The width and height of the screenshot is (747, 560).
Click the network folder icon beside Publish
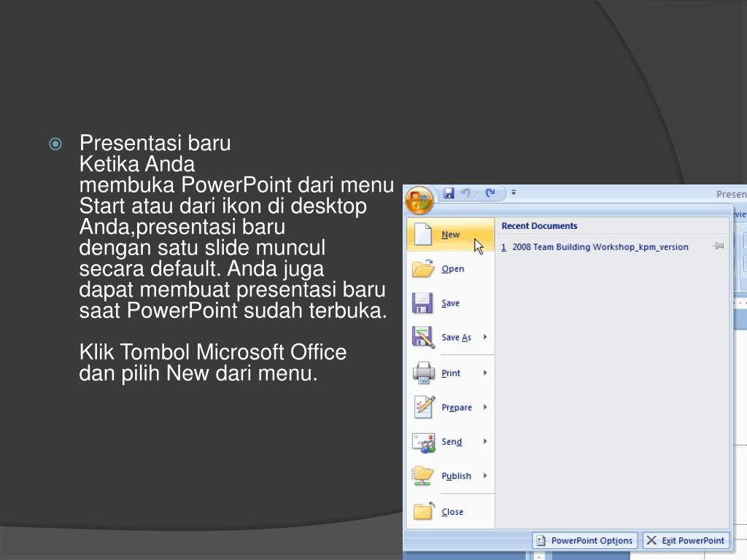click(x=423, y=475)
